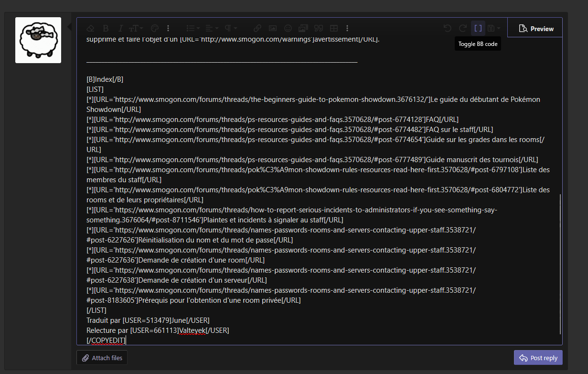Click 'FAQ sur le staff' text
Viewport: 588px width, 374px height.
pos(450,129)
